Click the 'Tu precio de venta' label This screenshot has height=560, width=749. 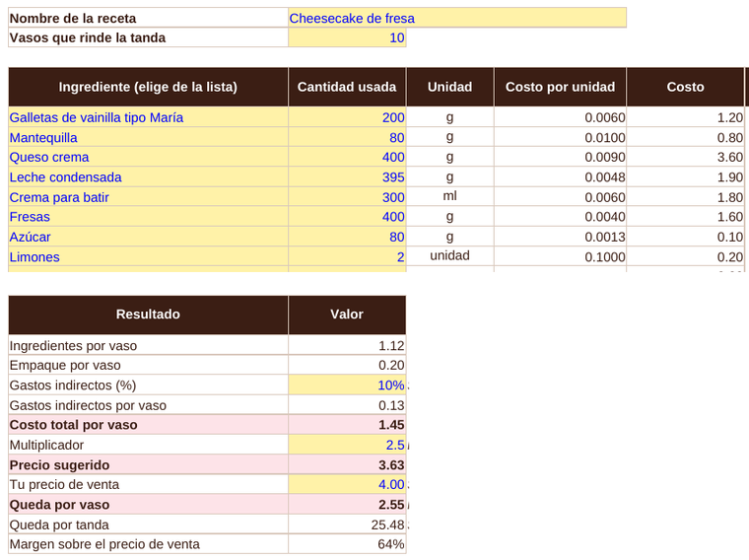[148, 484]
